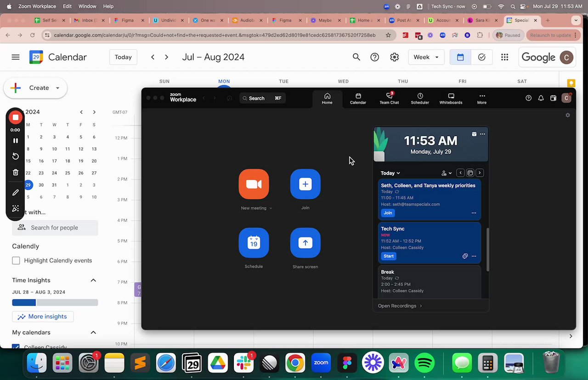The height and width of the screenshot is (380, 588).
Task: Click Search for people field
Action: pyautogui.click(x=55, y=228)
